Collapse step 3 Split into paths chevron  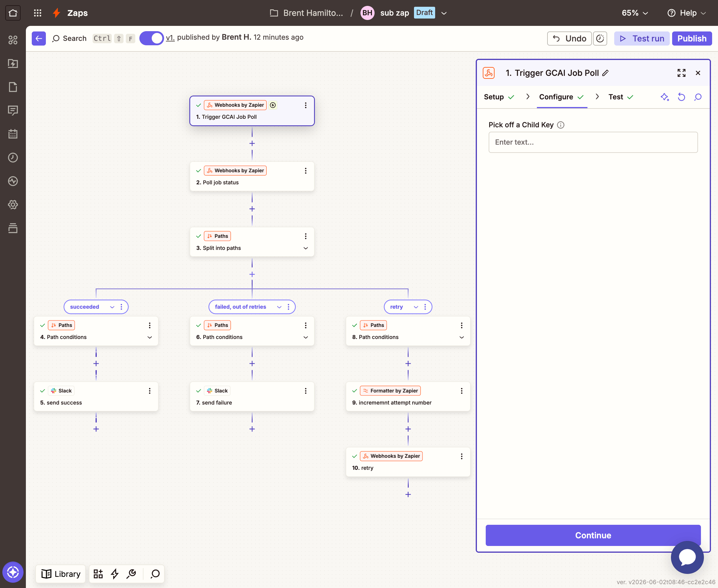(x=305, y=248)
